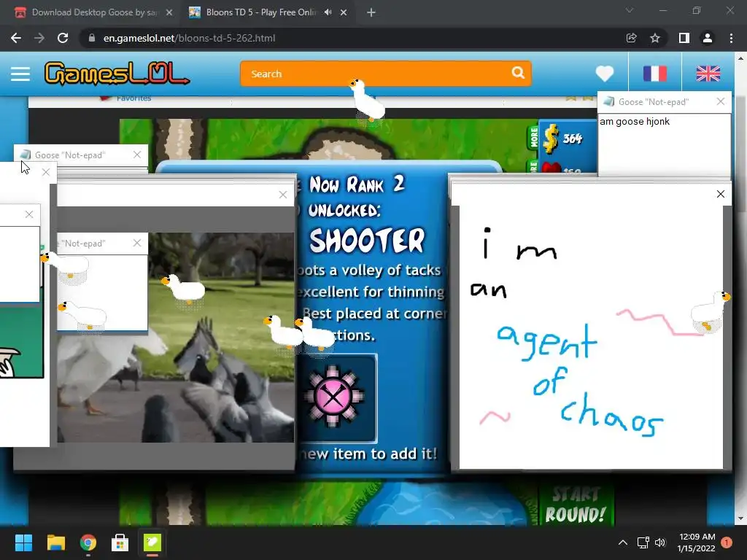
Task: Click the 'am goose hjonk' notepad text
Action: point(634,122)
